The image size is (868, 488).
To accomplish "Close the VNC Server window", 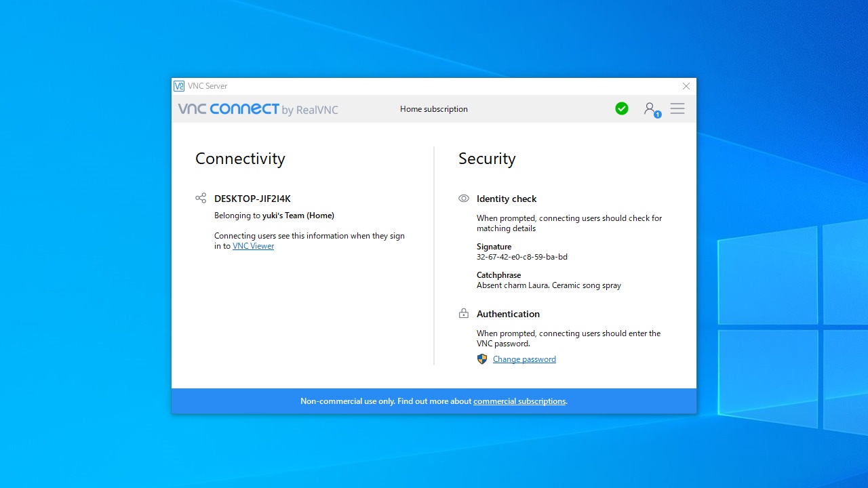I will [686, 86].
